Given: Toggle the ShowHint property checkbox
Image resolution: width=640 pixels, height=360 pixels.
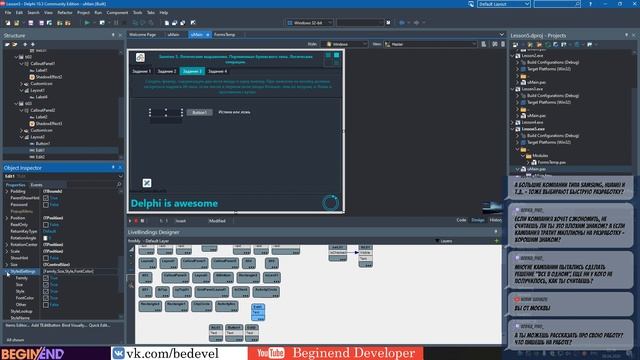Looking at the screenshot, I should tap(46, 258).
